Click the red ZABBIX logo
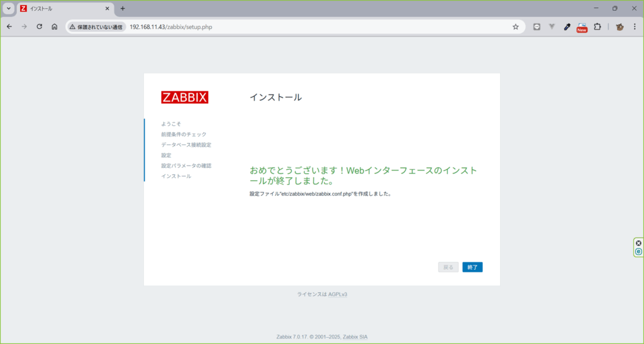The width and height of the screenshot is (644, 344). [185, 97]
